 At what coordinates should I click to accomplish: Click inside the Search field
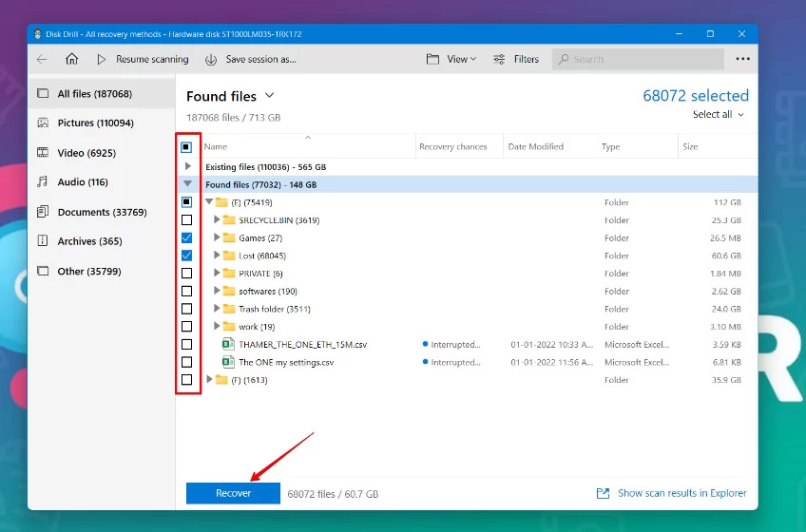coord(638,60)
